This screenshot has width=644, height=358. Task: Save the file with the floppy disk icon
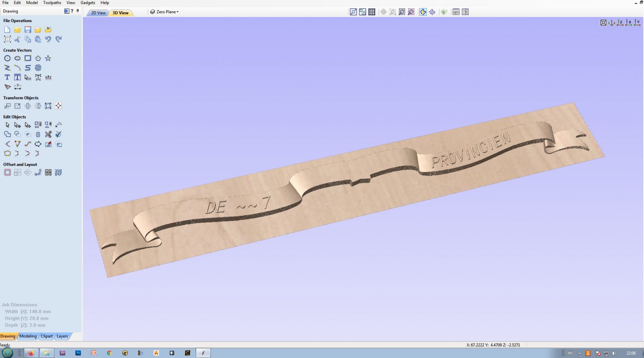pyautogui.click(x=28, y=29)
